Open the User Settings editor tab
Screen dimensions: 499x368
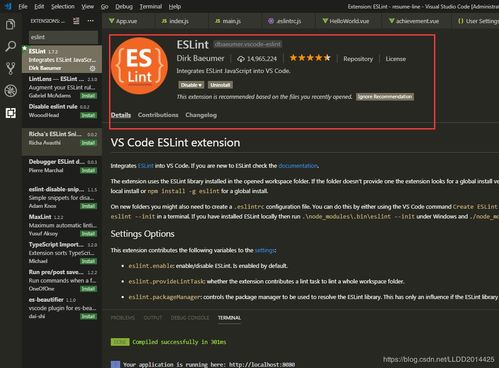[x=479, y=21]
